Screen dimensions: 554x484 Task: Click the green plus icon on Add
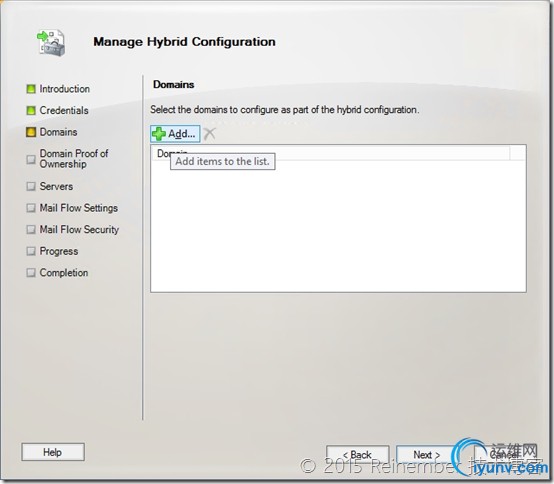159,134
